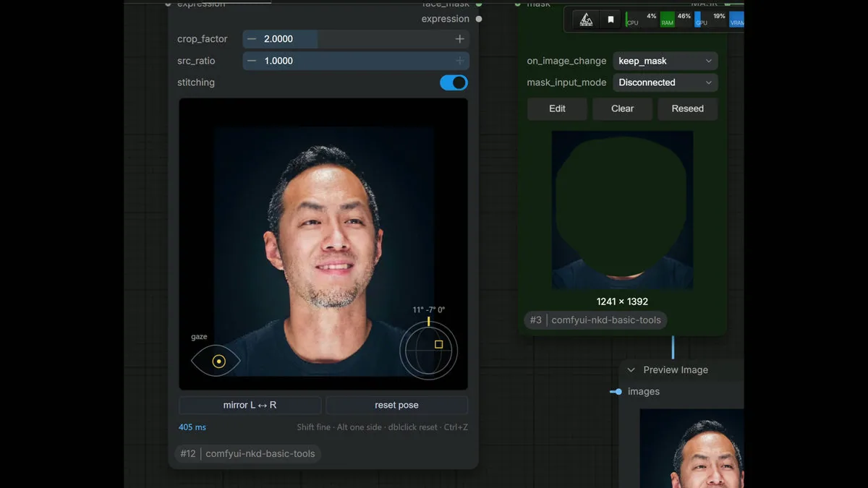Click the 1241 × 1392 dimensions text
The width and height of the screenshot is (868, 488).
pos(622,301)
